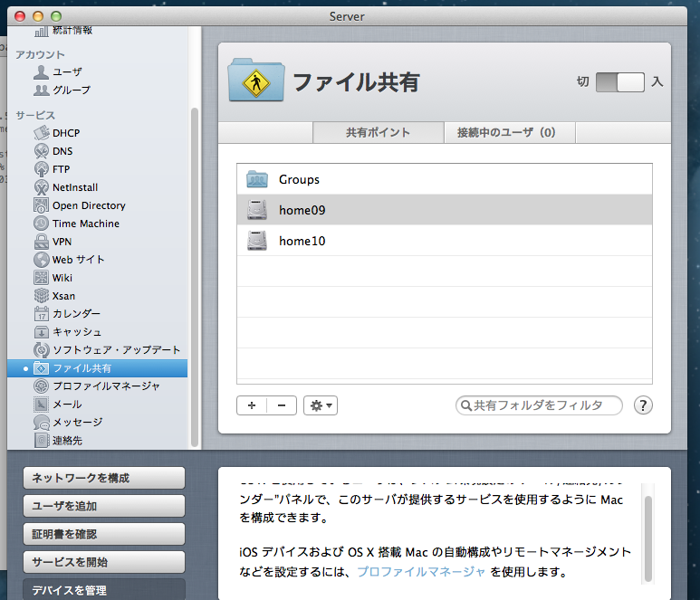Image resolution: width=700 pixels, height=600 pixels.
Task: Click the sidebar vertical scrollbar
Action: (194, 277)
